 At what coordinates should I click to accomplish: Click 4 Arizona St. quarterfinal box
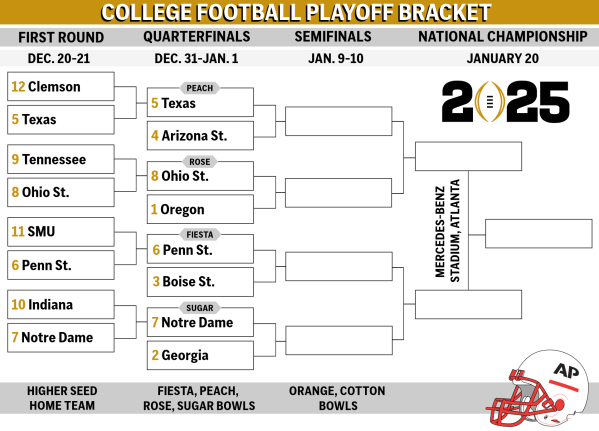(200, 136)
